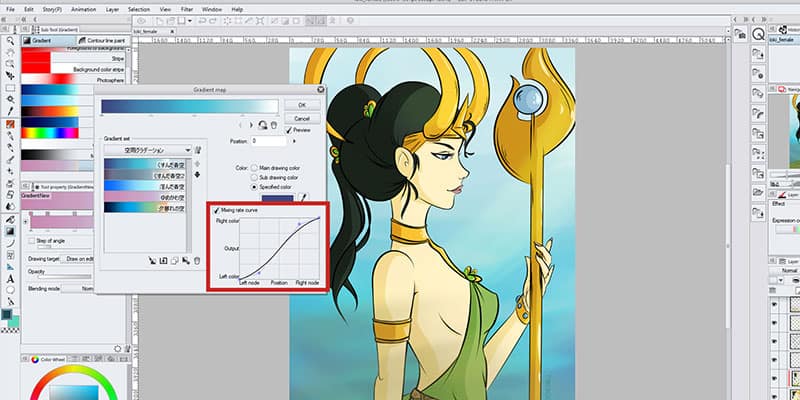Select Sub drawing color radio button

click(x=254, y=178)
